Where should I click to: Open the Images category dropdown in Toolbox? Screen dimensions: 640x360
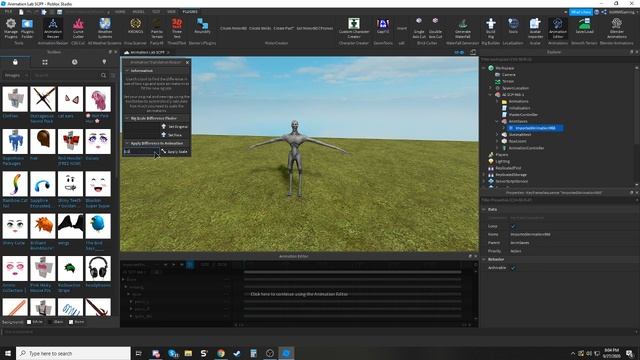click(16, 76)
